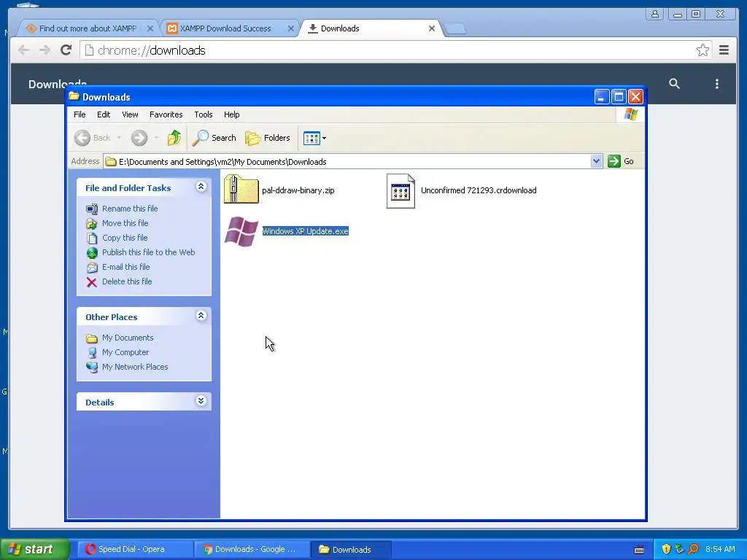Click Chrome's forward arrow

44,50
